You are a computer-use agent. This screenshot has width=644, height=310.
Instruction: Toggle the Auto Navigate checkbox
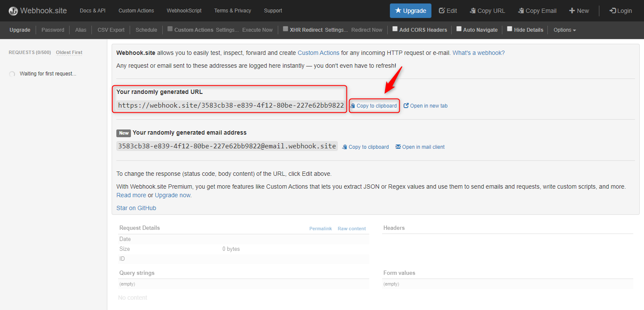[x=459, y=29]
